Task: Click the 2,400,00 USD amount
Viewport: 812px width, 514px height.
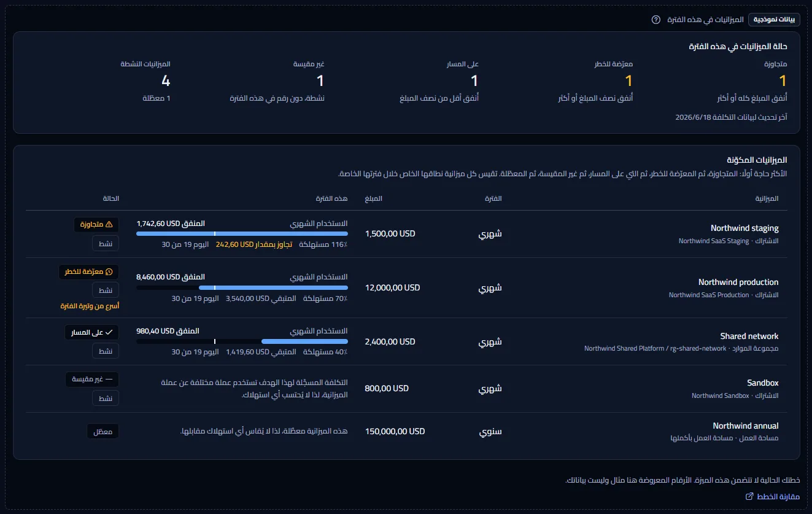Action: pos(390,342)
